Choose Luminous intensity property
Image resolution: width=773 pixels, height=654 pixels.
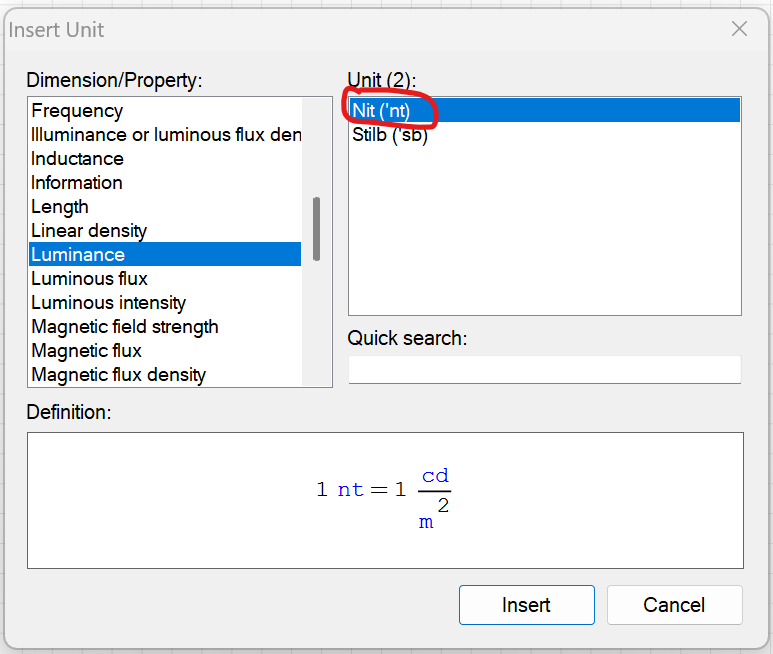(108, 303)
